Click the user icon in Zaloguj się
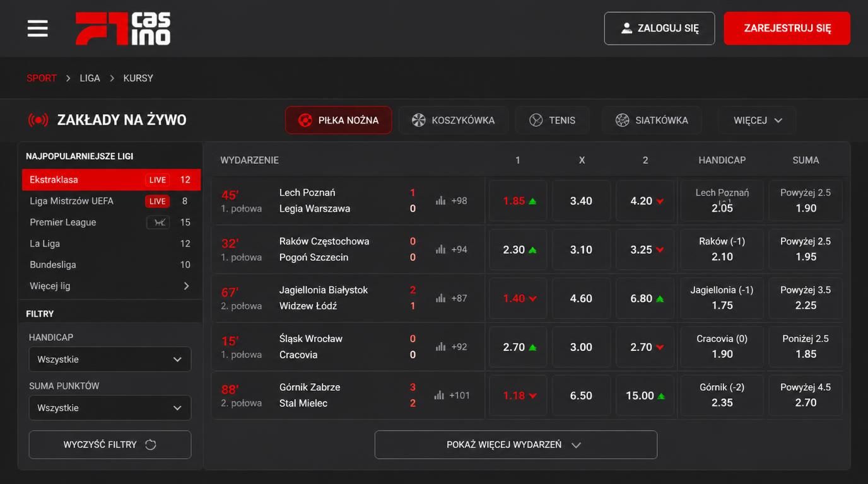 click(626, 28)
